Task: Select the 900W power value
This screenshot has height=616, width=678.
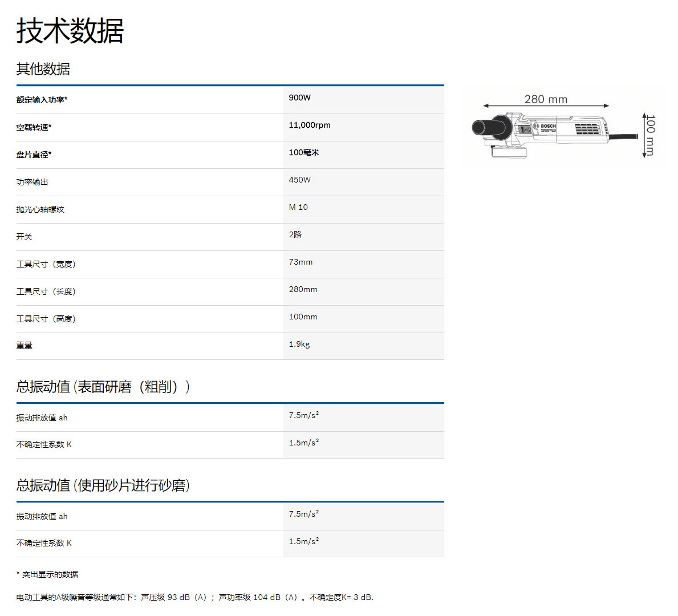Action: [299, 98]
